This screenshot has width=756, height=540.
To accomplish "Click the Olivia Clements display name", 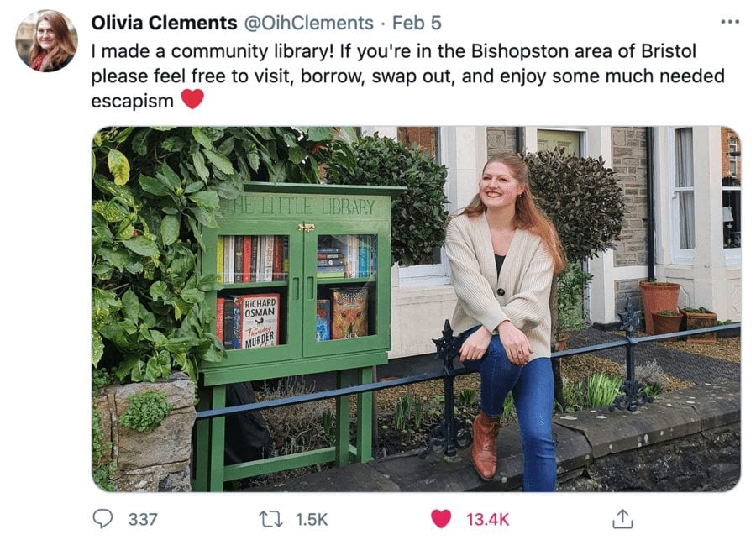I will pyautogui.click(x=164, y=23).
